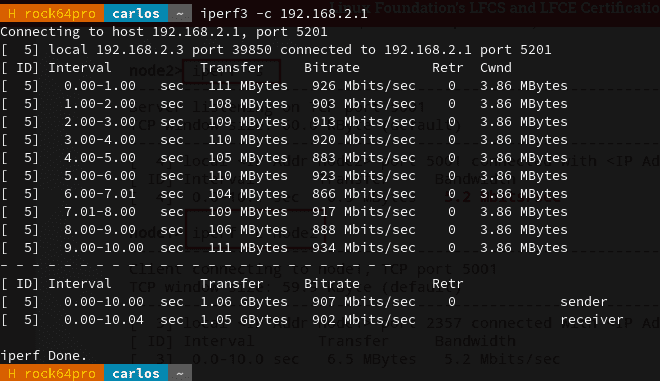Select the 105 MBytes transfer value
The image size is (660, 381).
tap(248, 158)
